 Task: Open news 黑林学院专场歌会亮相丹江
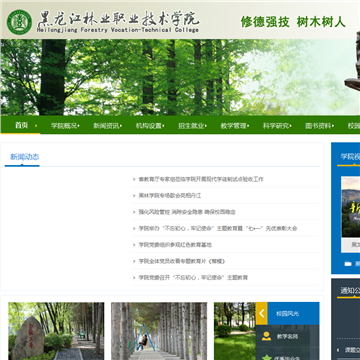(x=170, y=196)
